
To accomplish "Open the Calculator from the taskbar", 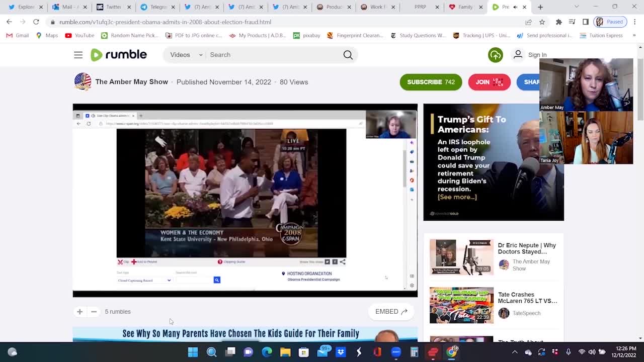I will [x=414, y=352].
